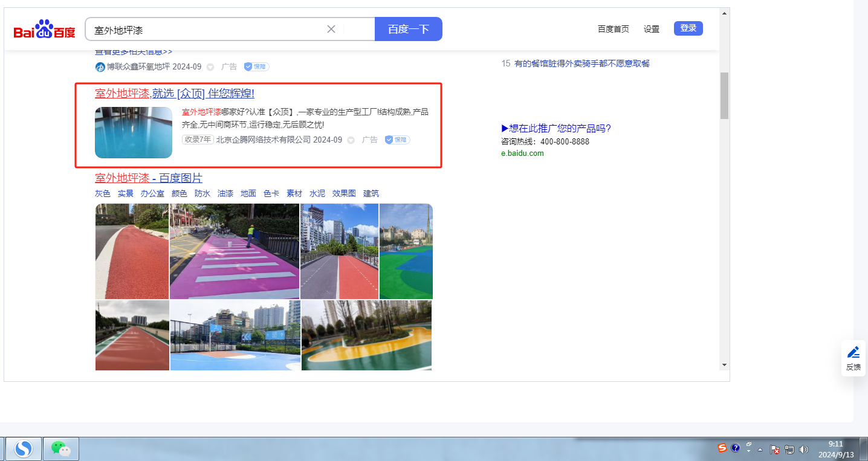Expand the dropdown arrow beside 博联众鑫环氧地坪
This screenshot has height=461, width=868.
pyautogui.click(x=210, y=67)
